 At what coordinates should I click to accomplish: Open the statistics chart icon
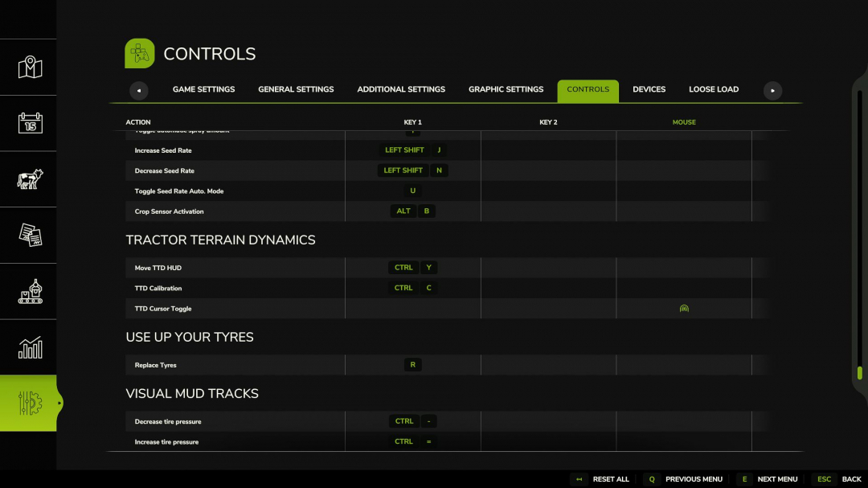click(30, 347)
